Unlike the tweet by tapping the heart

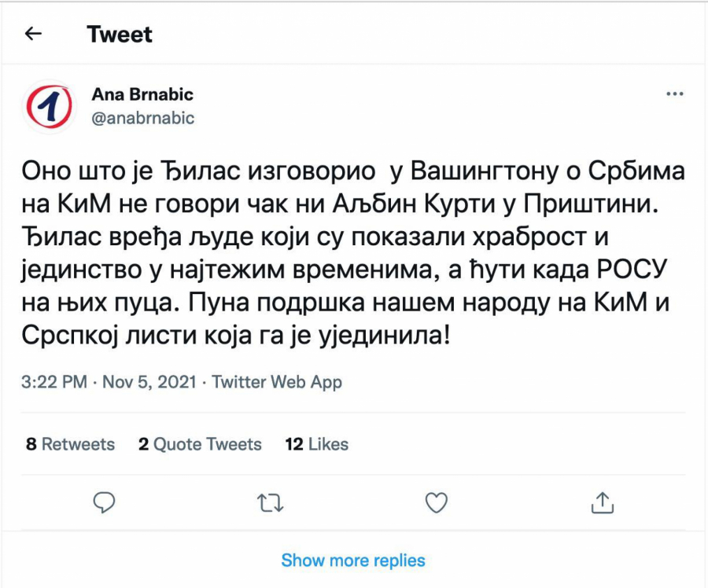436,502
